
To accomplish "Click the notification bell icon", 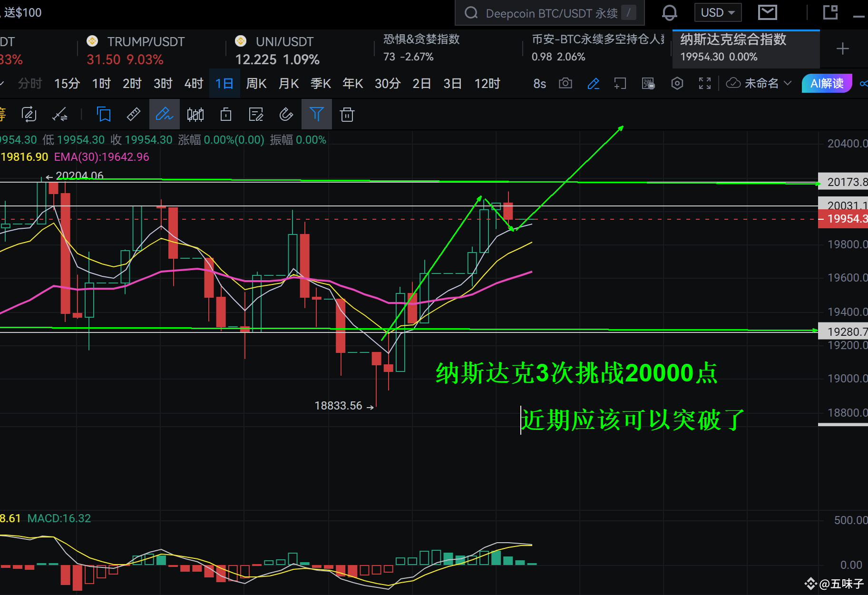I will pyautogui.click(x=670, y=13).
